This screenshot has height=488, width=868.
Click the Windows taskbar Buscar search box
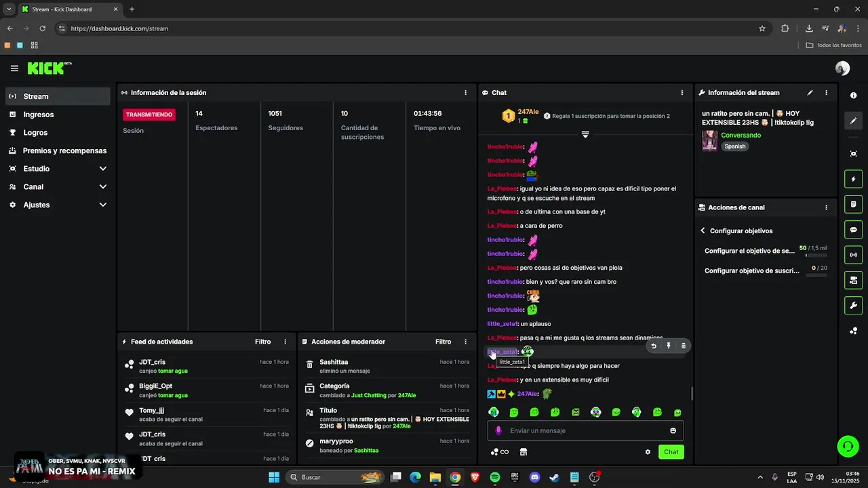click(x=336, y=477)
